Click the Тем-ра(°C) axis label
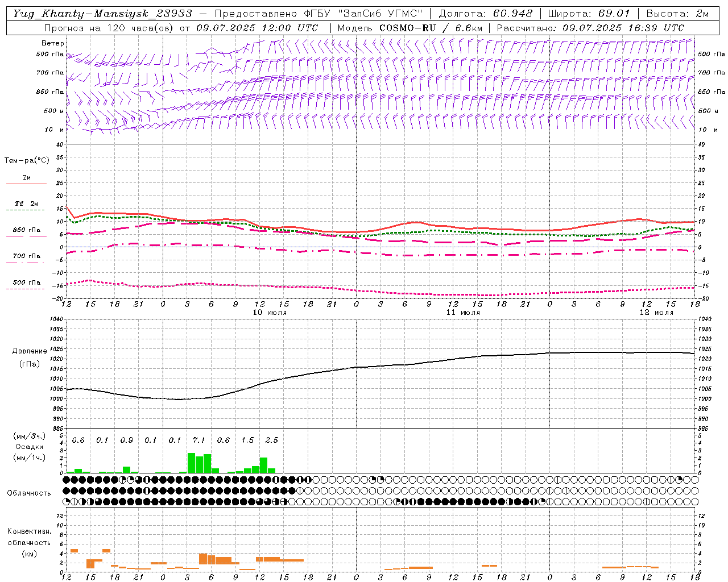The height and width of the screenshot is (582, 728). pyautogui.click(x=27, y=161)
